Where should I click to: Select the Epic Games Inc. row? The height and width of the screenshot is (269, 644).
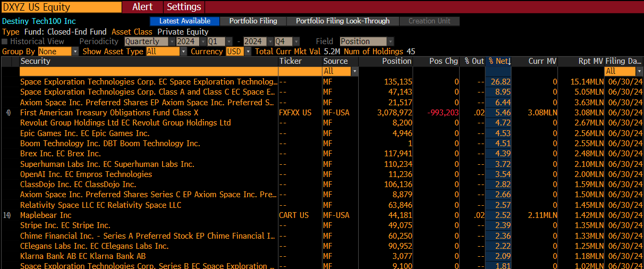pyautogui.click(x=321, y=133)
